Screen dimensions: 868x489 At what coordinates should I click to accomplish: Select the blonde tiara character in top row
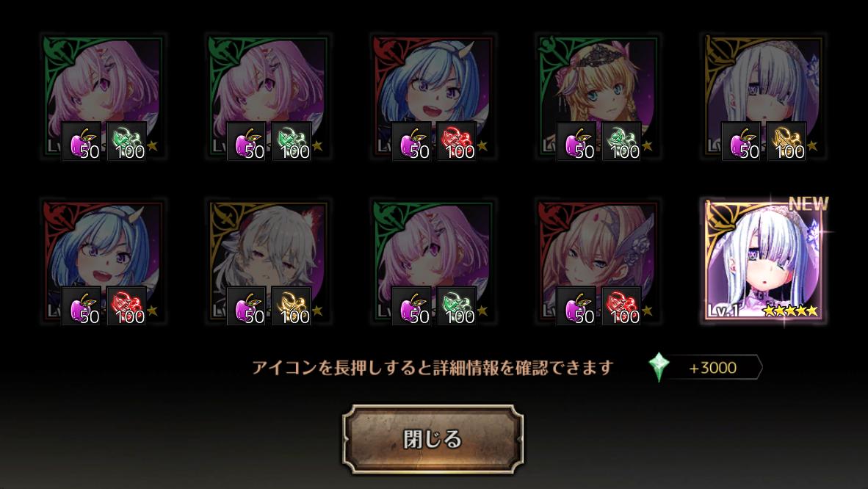point(598,97)
